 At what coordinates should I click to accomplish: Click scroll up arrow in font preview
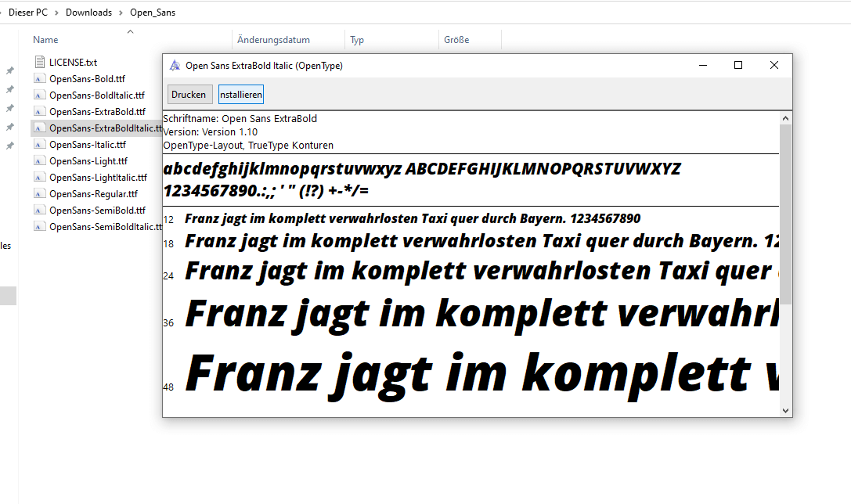click(785, 118)
